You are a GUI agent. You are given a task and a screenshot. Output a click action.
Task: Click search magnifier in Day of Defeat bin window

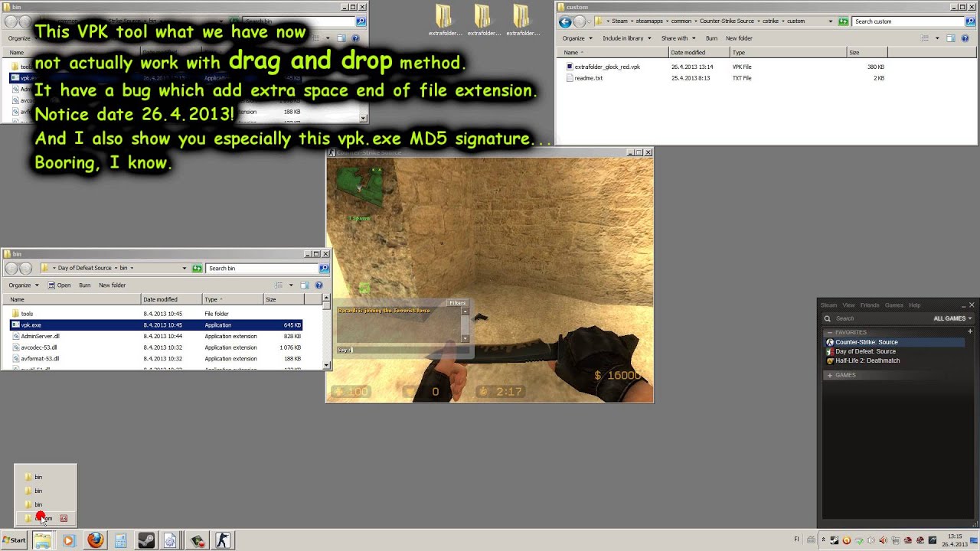324,268
